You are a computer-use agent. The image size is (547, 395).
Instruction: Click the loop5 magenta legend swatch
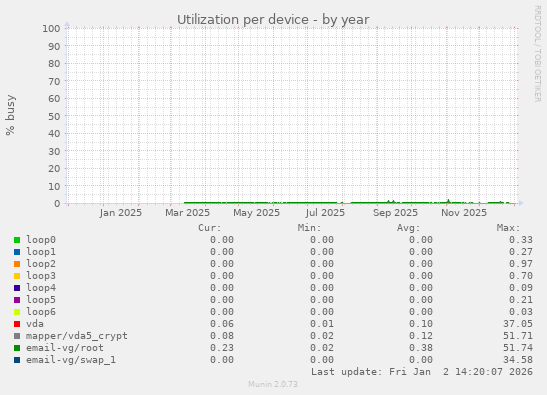point(17,300)
